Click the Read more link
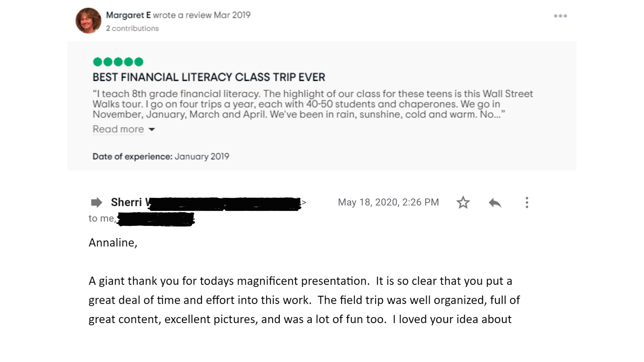The height and width of the screenshot is (362, 644). coord(118,129)
